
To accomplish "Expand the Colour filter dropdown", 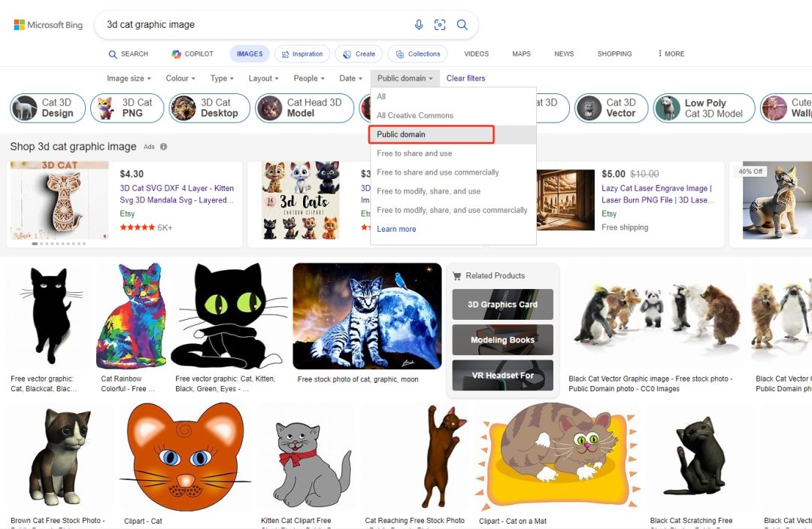I will 180,78.
